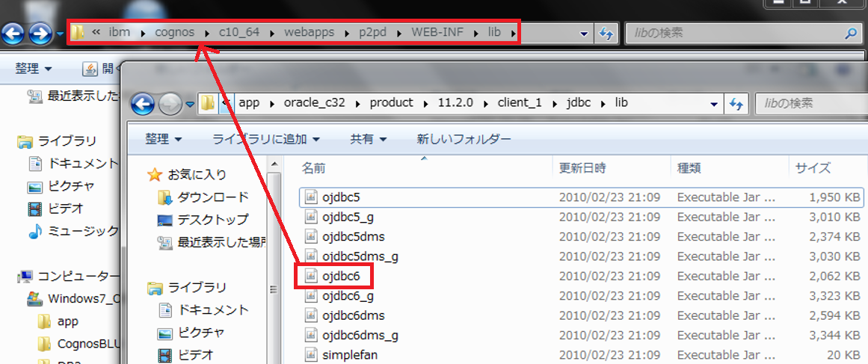
Task: Select ojdbc5dms_g jar file
Action: coord(360,256)
